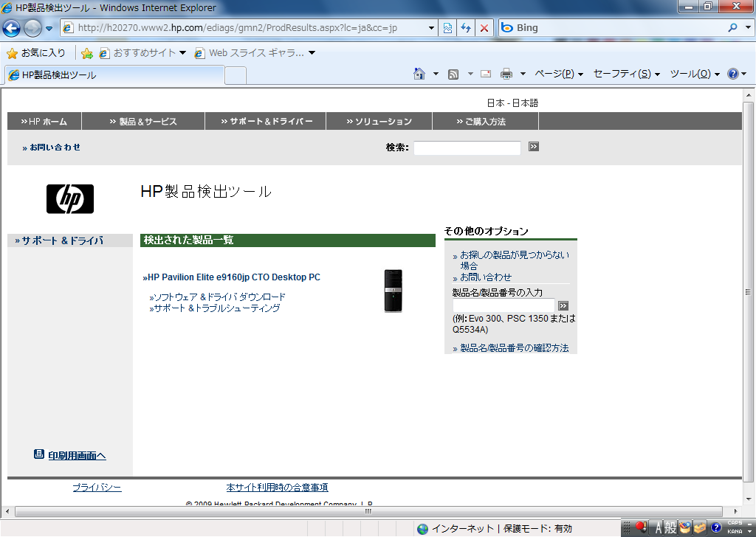Image resolution: width=756 pixels, height=537 pixels.
Task: Click the IME language bar help icon
Action: [716, 528]
